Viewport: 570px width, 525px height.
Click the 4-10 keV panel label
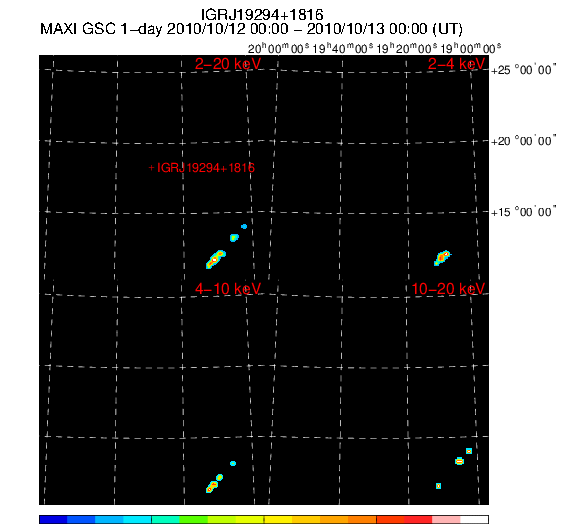pyautogui.click(x=228, y=289)
